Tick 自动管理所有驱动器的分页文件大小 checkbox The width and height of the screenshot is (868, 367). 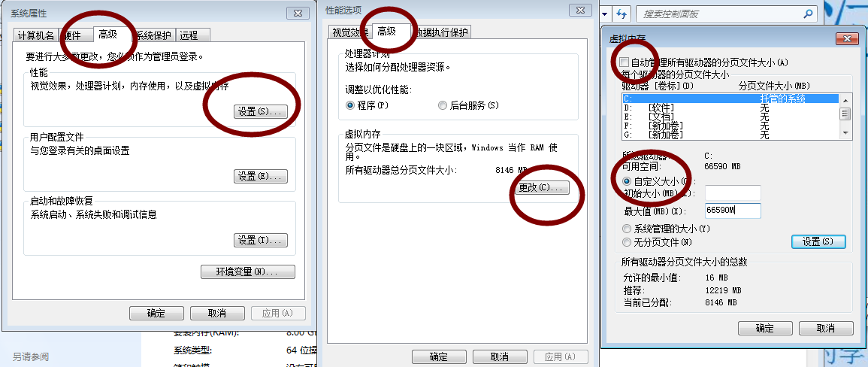(x=625, y=62)
